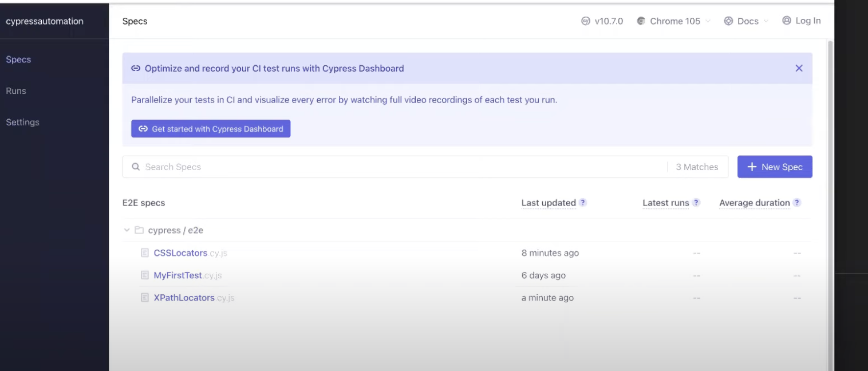Click the Latest runs column header
The height and width of the screenshot is (371, 868).
666,203
